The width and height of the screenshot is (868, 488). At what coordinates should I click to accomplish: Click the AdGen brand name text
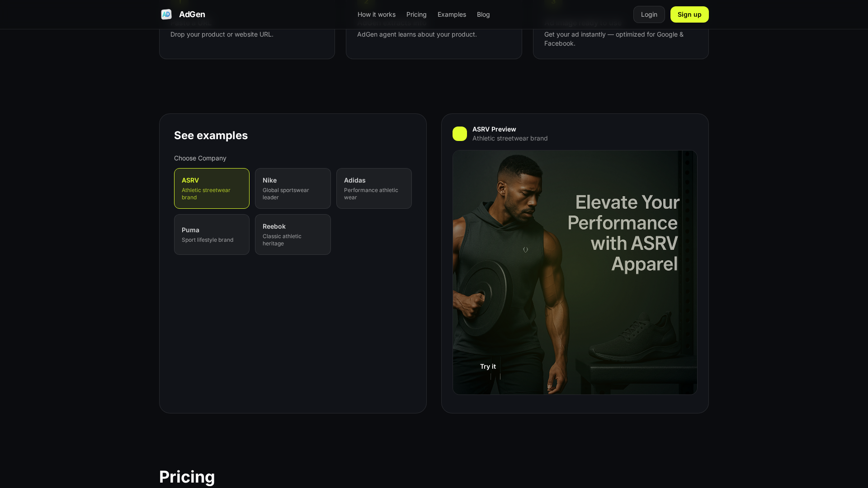pyautogui.click(x=192, y=14)
